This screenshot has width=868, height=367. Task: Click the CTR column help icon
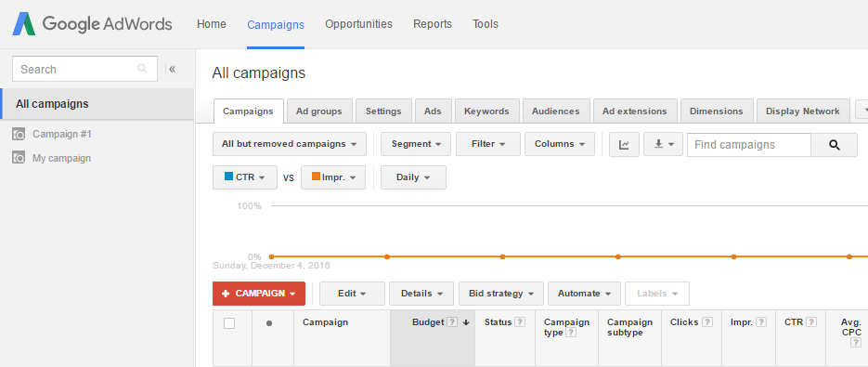click(x=811, y=322)
